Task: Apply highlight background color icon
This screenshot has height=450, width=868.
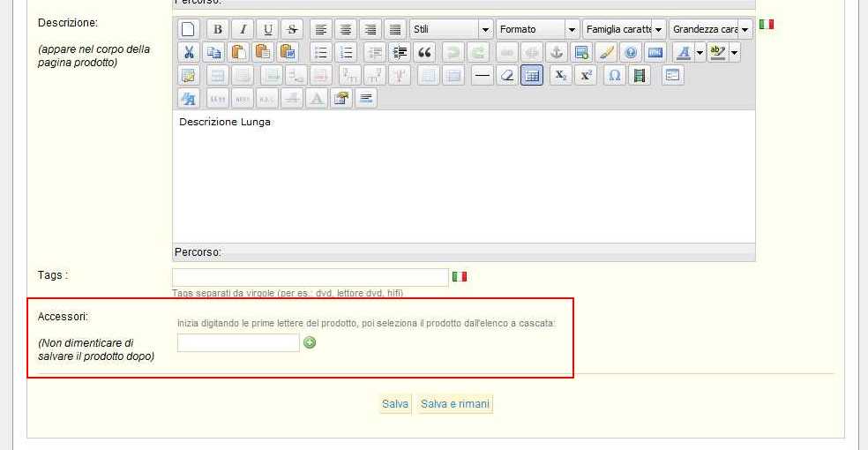Action: (718, 53)
